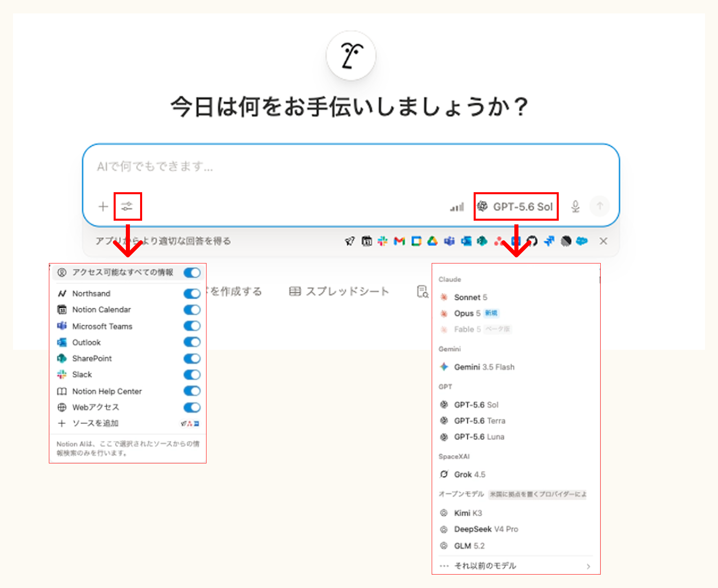
Task: Disable the Notion Calendar source switch
Action: click(x=192, y=310)
